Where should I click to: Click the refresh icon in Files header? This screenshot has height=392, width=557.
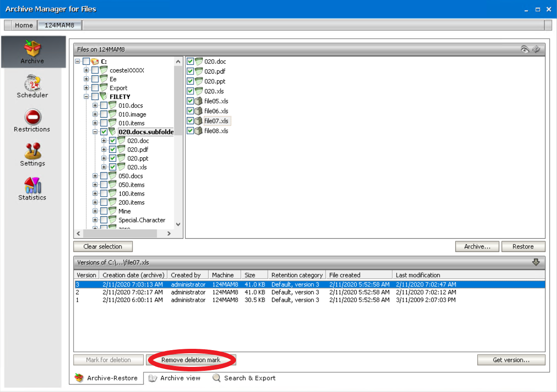pyautogui.click(x=536, y=49)
